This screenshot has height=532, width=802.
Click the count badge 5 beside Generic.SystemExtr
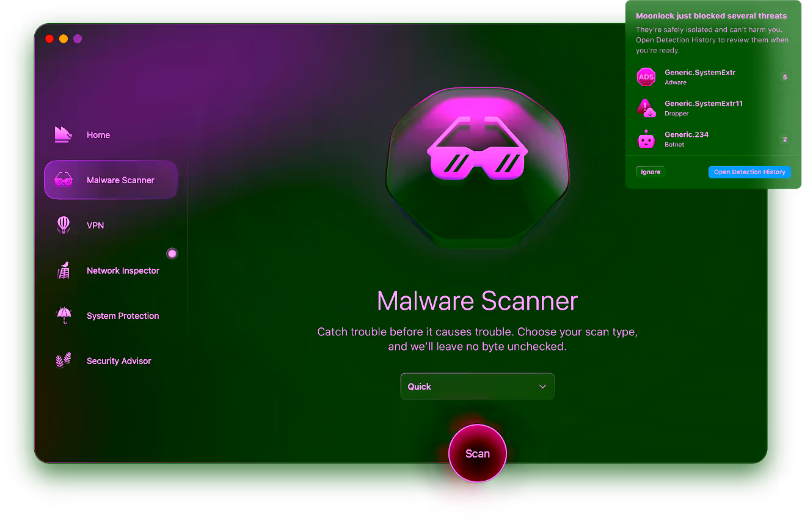[x=785, y=77]
